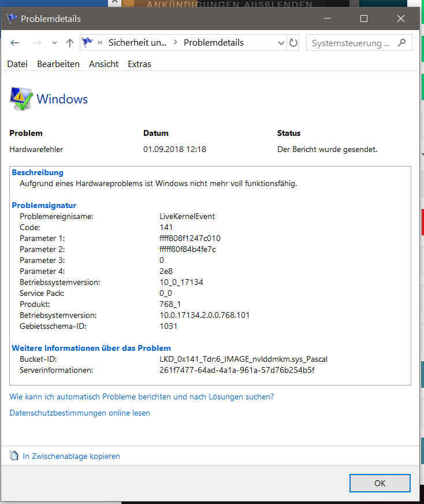The image size is (424, 504).
Task: Click the flag icon in address bar
Action: pyautogui.click(x=87, y=42)
